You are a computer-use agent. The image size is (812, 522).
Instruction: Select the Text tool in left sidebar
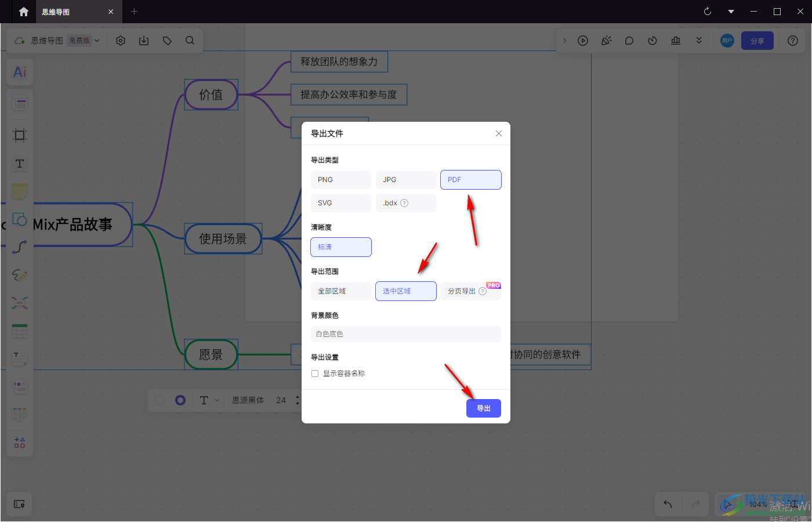(20, 164)
